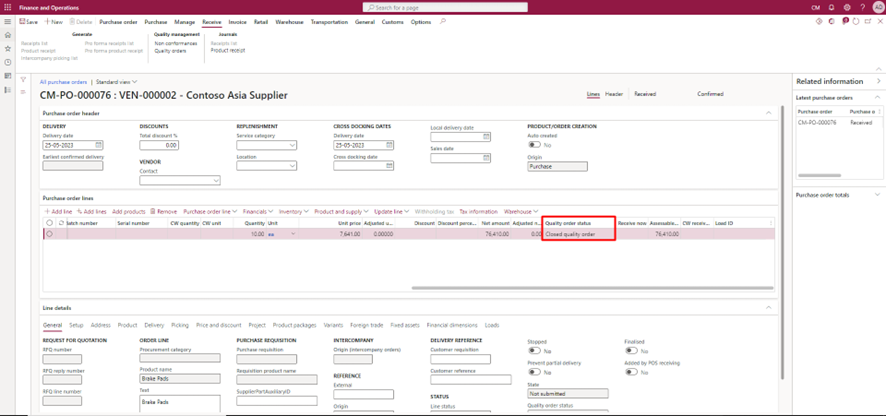The width and height of the screenshot is (886, 416).
Task: Open Modules list icon in sidebar
Action: [x=7, y=89]
